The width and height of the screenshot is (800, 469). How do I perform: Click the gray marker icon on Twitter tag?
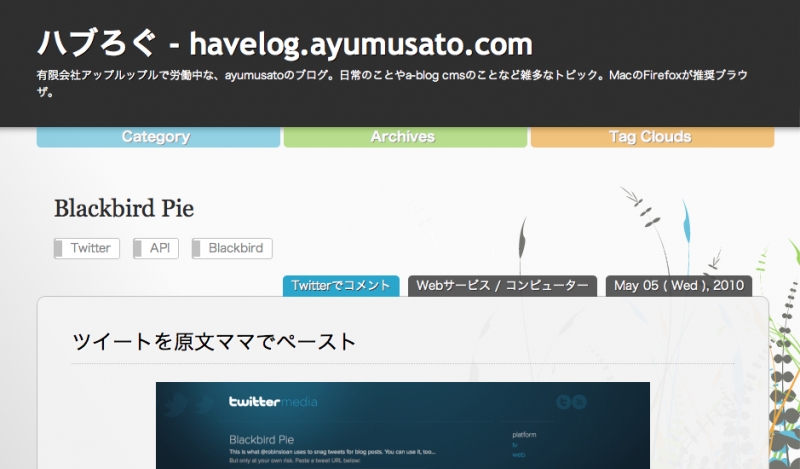pyautogui.click(x=58, y=248)
